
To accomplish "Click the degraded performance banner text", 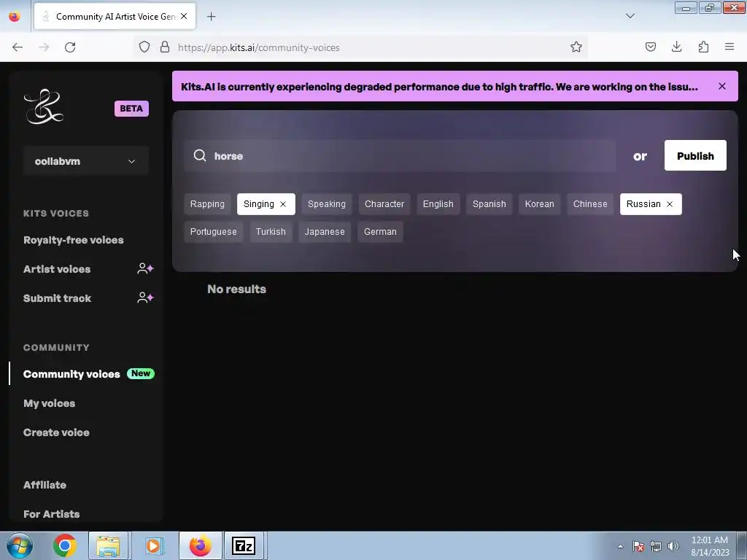I will pos(439,87).
